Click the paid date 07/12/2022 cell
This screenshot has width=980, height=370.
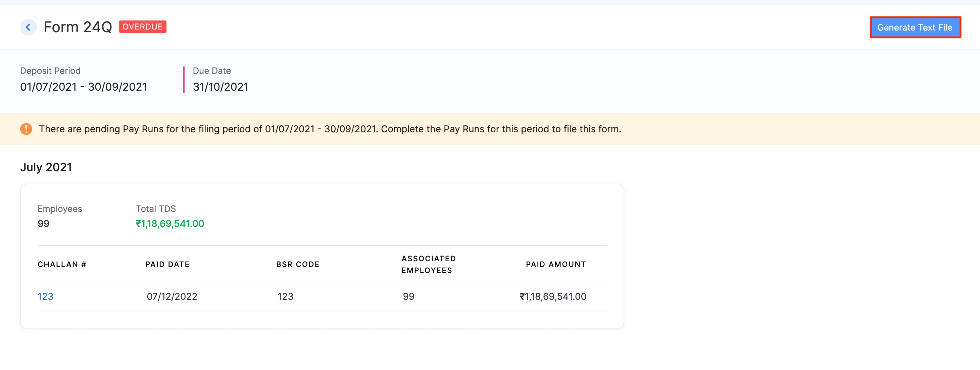[x=172, y=296]
